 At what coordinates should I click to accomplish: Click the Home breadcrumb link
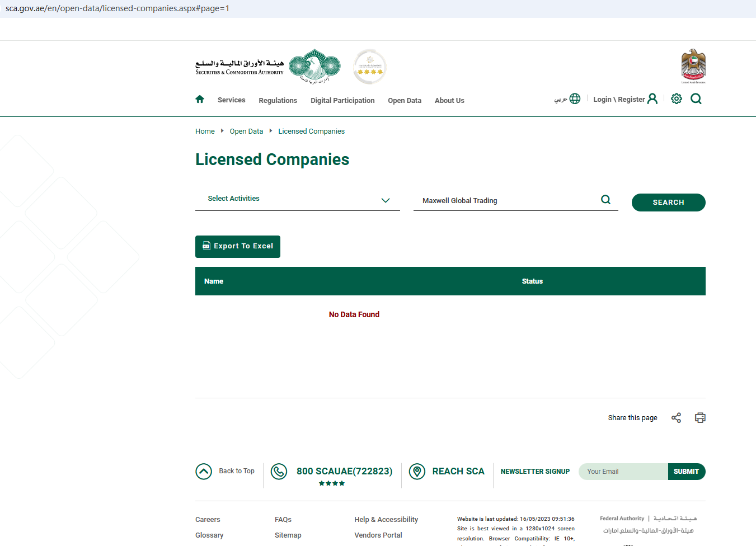click(205, 131)
